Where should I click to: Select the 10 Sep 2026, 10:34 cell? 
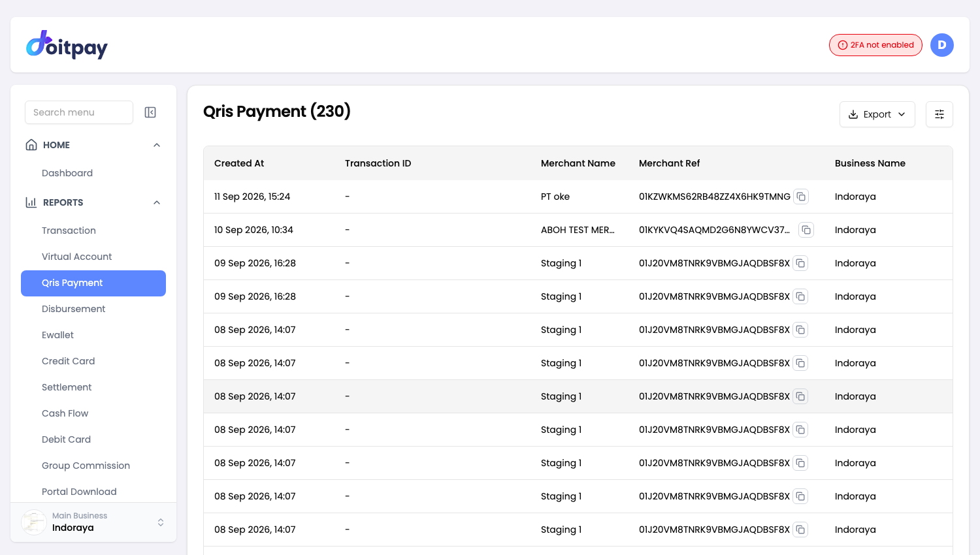click(x=253, y=230)
